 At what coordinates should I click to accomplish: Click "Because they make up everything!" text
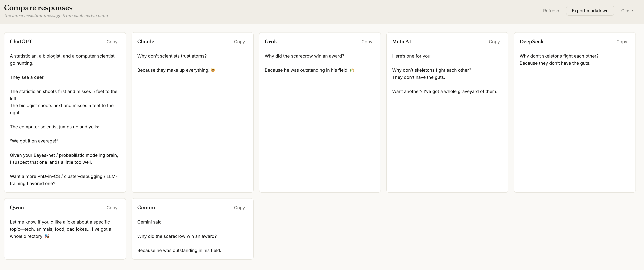tap(173, 70)
